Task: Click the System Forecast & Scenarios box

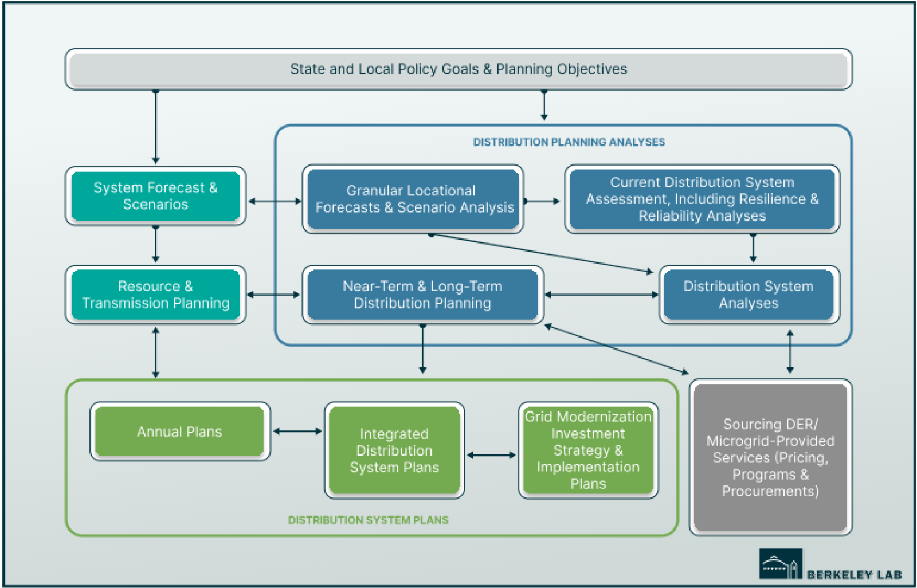Action: [155, 196]
